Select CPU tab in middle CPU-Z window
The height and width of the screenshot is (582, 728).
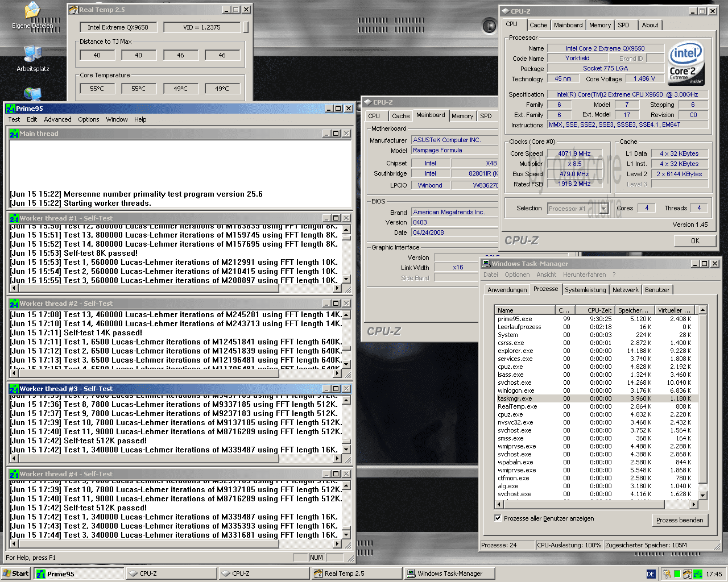(x=374, y=116)
